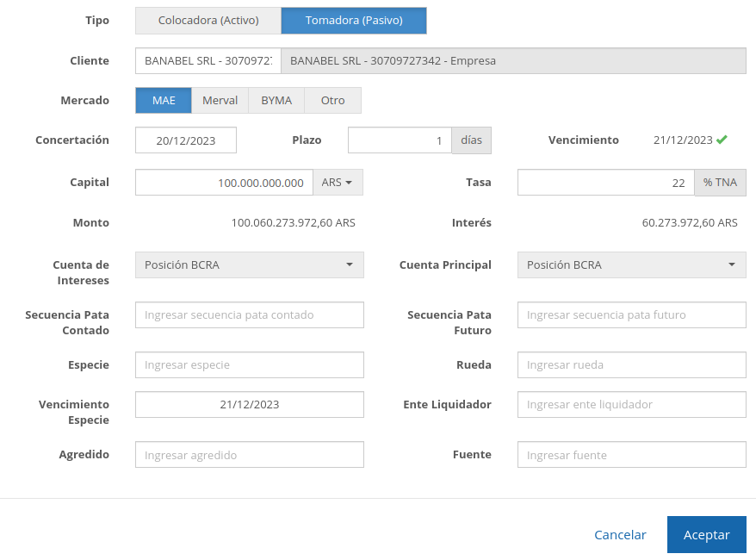This screenshot has width=756, height=560.
Task: Click the Secuencia Pata Contado field
Action: click(250, 315)
